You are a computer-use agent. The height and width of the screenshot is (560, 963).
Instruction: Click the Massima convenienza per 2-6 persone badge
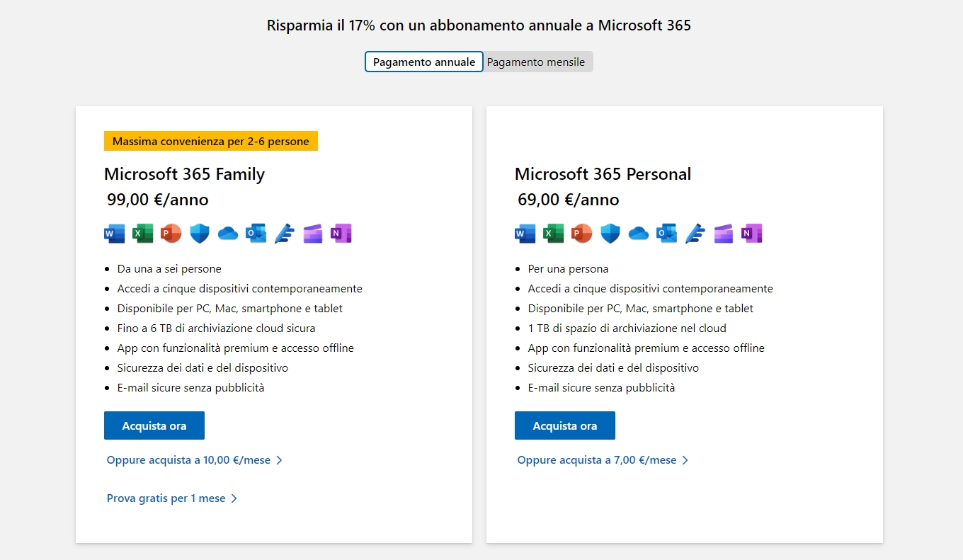click(x=211, y=141)
